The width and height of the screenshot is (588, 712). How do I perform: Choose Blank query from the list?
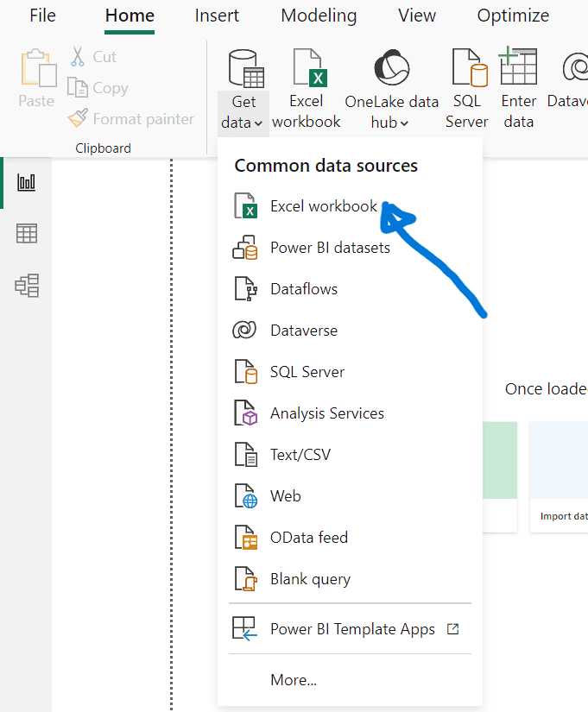(310, 579)
